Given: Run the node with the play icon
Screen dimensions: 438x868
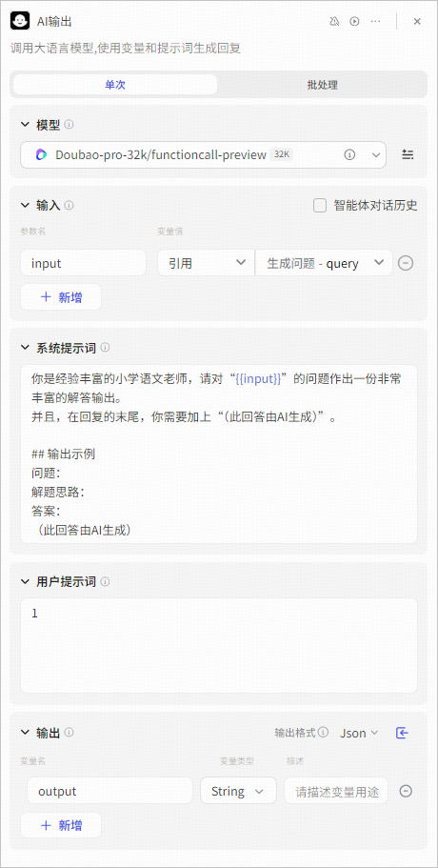Looking at the screenshot, I should click(x=354, y=22).
